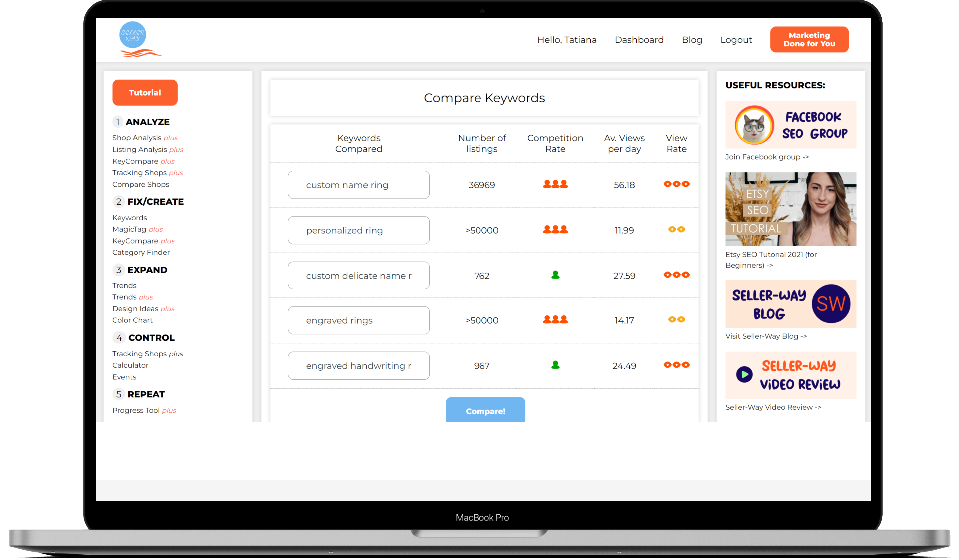This screenshot has width=959, height=560.
Task: Click the 36969 listings value
Action: pos(481,185)
